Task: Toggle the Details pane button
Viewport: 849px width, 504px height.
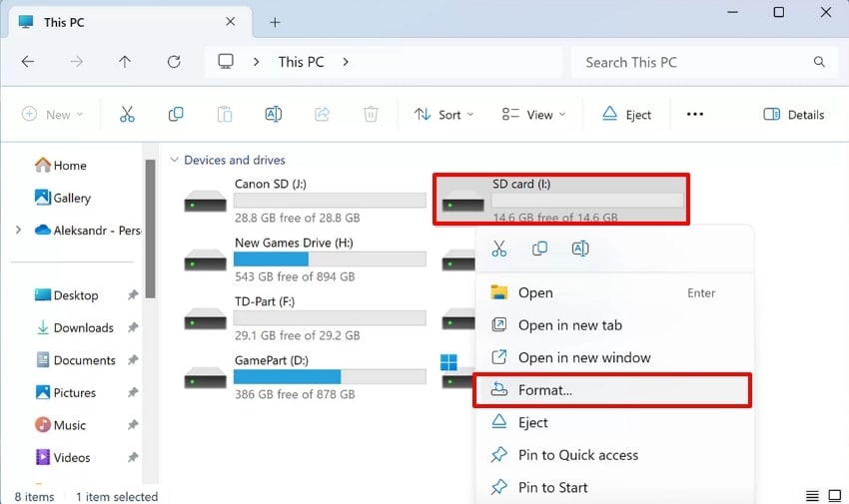Action: click(x=794, y=115)
